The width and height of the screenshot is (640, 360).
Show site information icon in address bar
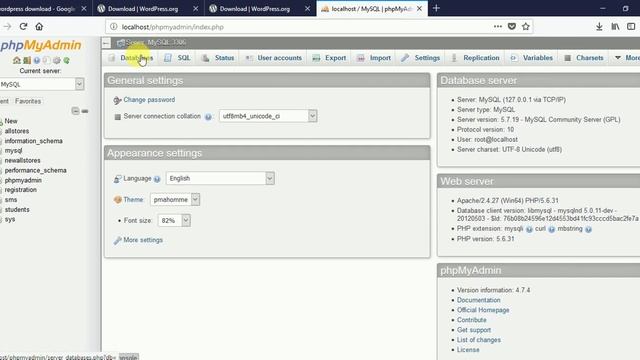(113, 27)
